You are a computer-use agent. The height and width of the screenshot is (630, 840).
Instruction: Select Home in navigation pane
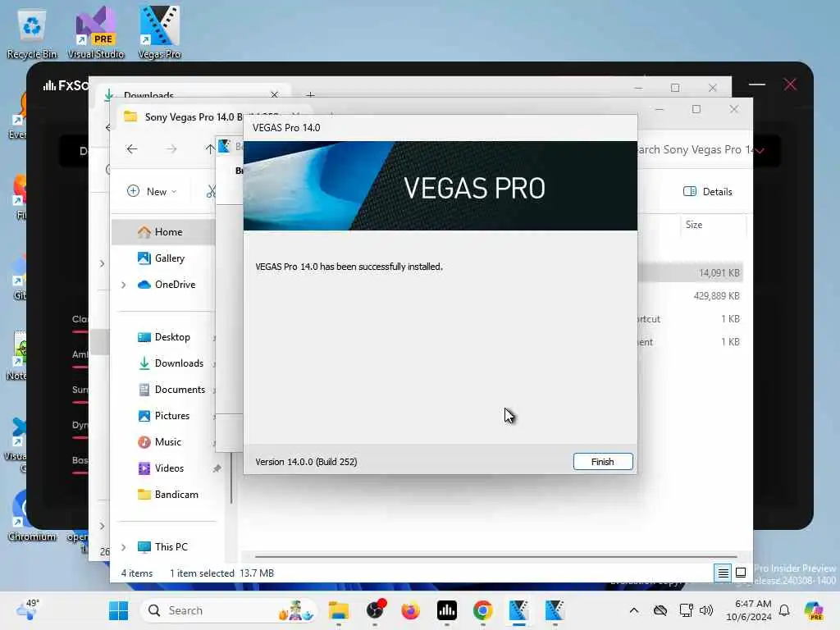pyautogui.click(x=163, y=232)
